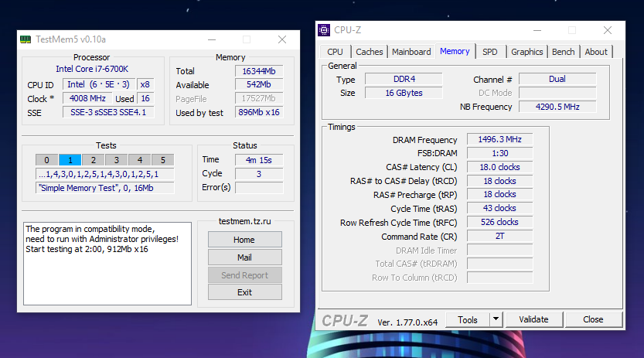The height and width of the screenshot is (358, 644).
Task: Click the grayed-out Send Report button
Action: [244, 275]
